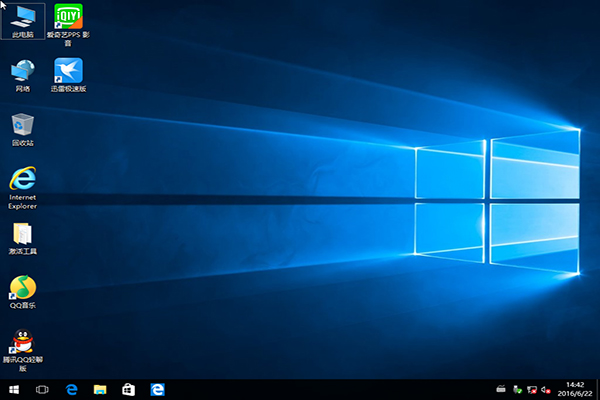Select the 激活工具 folder on desktop
Viewport: 600px width, 400px height.
pos(22,236)
